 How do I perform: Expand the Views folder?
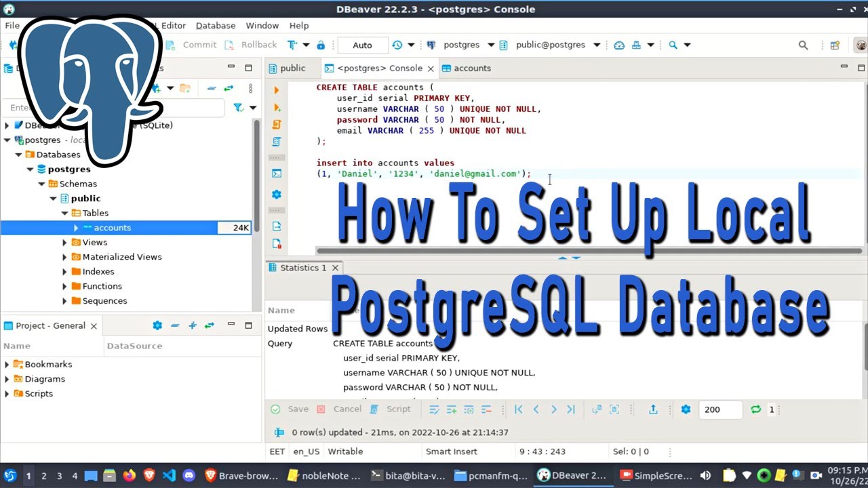[64, 243]
